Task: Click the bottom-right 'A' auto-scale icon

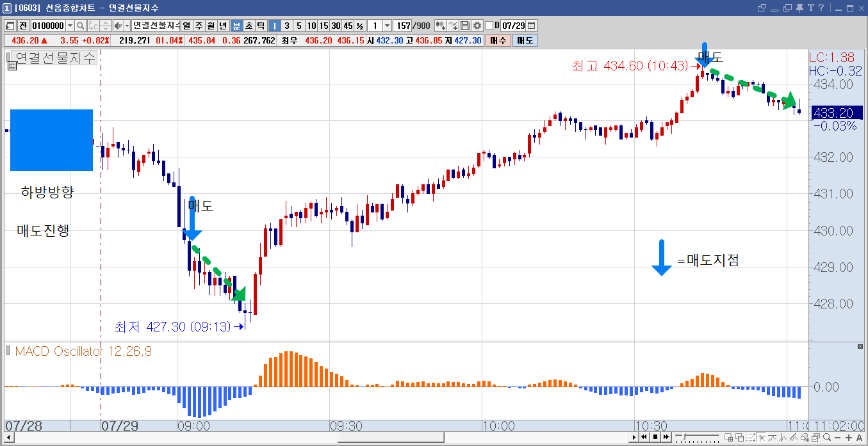Action: [859, 438]
